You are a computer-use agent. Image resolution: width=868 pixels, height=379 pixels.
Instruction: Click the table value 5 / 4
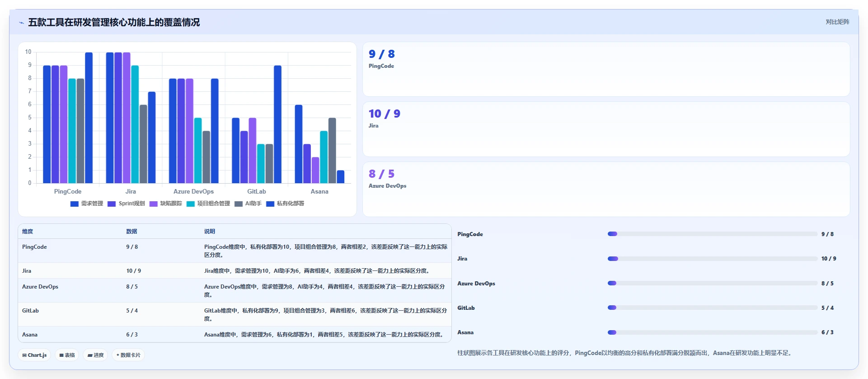click(132, 311)
